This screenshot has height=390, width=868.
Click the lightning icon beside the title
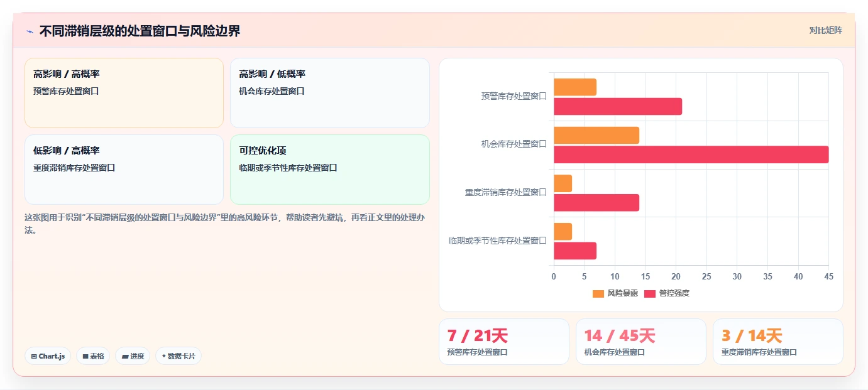coord(30,31)
